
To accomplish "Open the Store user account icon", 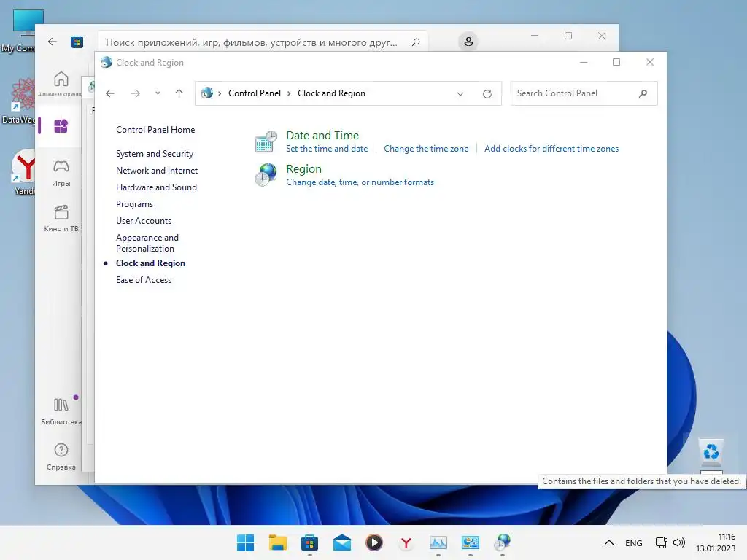I will 468,42.
